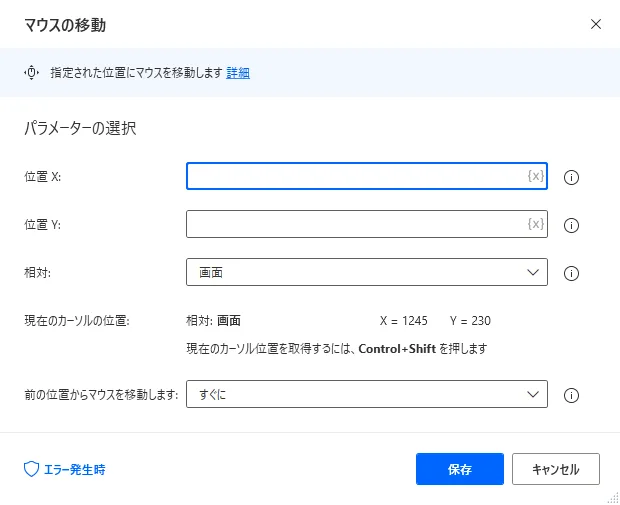
Task: Click the variable picker icon in 位置 Y
Action: click(536, 224)
